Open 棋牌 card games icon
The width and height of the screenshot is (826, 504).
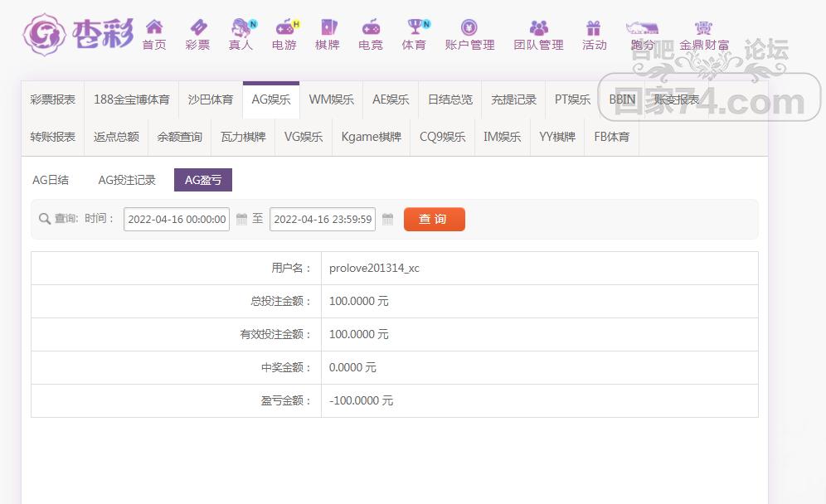(328, 27)
